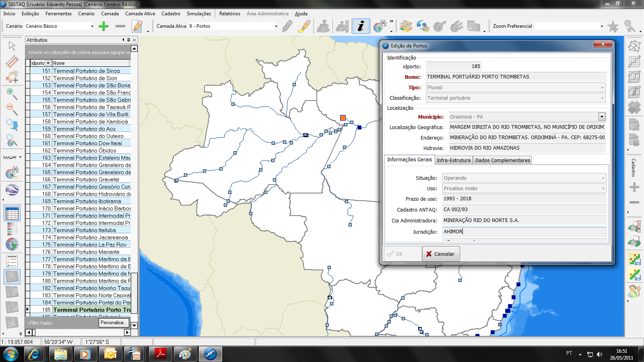Choose the zoom out magnifier tool

12,109
